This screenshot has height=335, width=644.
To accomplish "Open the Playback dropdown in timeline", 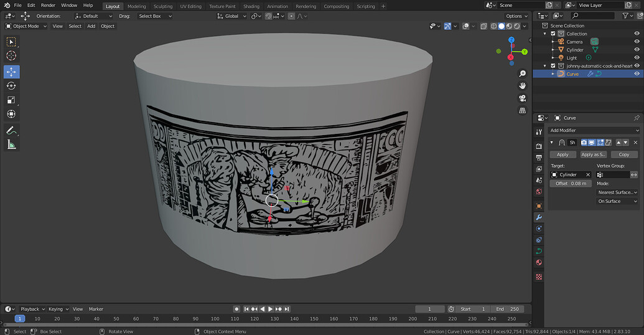I will click(32, 309).
